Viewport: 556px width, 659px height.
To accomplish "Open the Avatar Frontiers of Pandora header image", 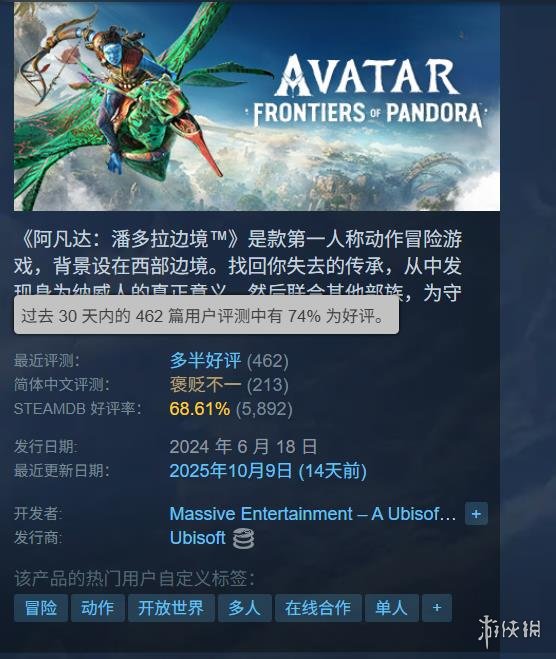I will tap(257, 106).
